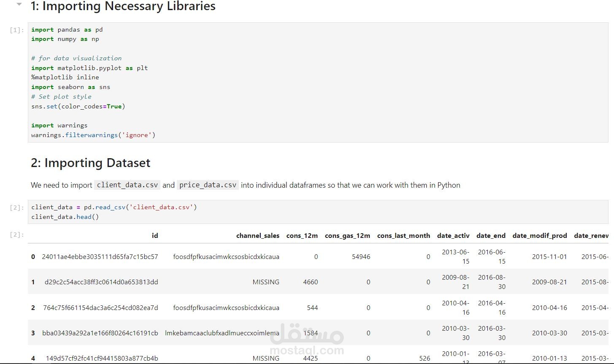614x364 pixels.
Task: Click the Importing Dataset heading
Action: click(x=90, y=163)
